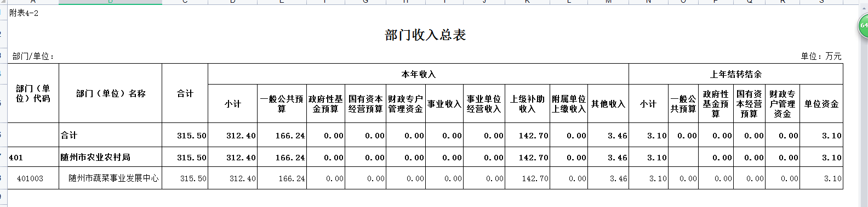The width and height of the screenshot is (868, 207).
Task: Click the 部门/单位 label cell
Action: (33, 57)
